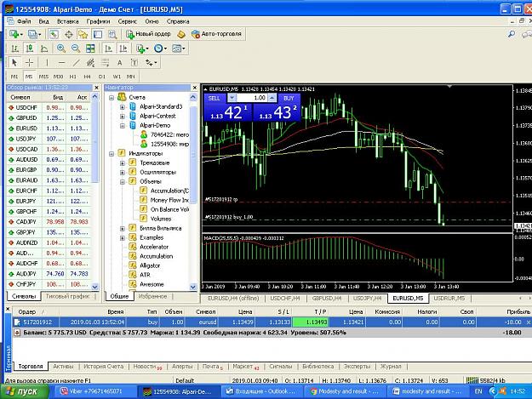Expand the Alpari-Standard3 node
The image size is (532, 399).
[x=122, y=107]
